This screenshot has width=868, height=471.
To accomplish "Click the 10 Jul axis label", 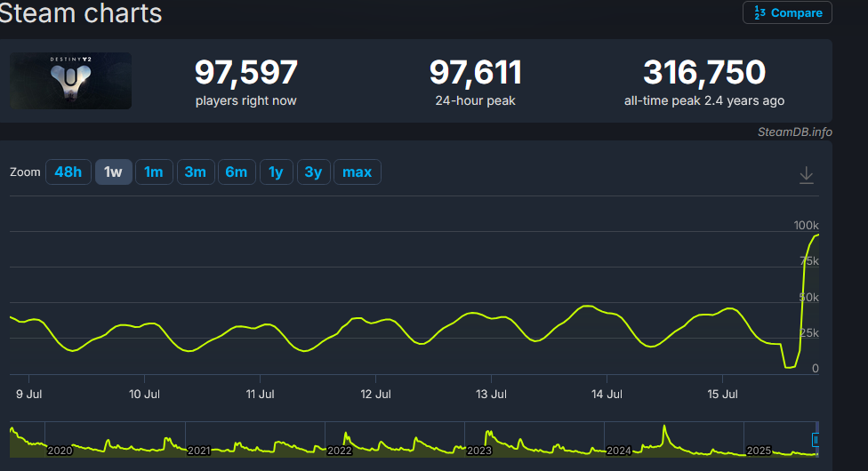I will click(144, 394).
